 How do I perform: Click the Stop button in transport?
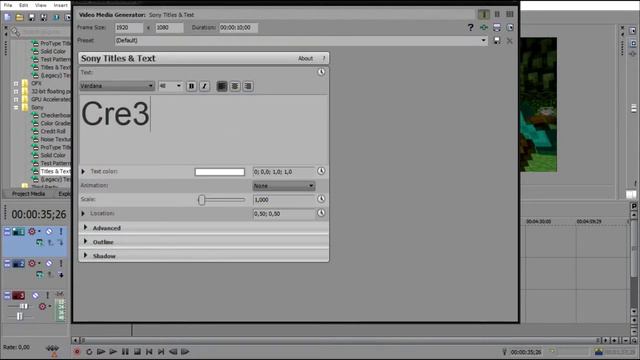[137, 351]
